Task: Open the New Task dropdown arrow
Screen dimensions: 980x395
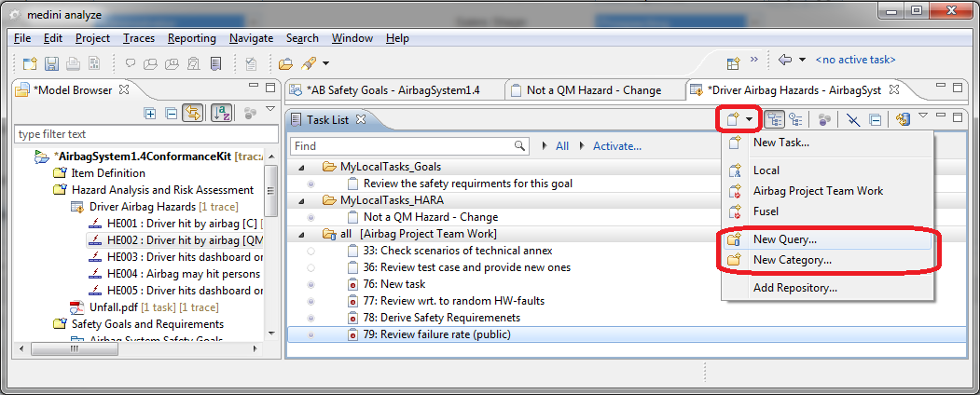Action: [x=751, y=119]
